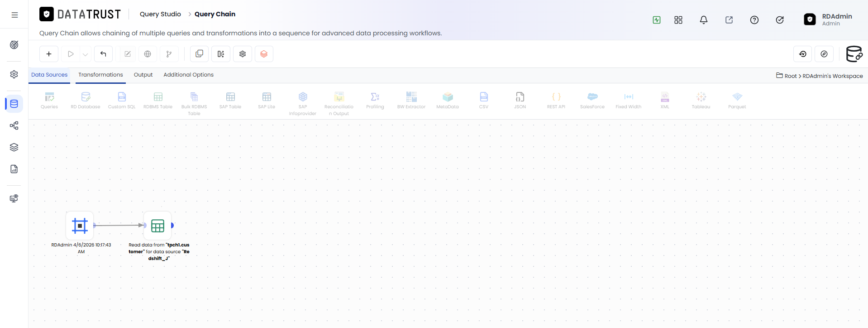The width and height of the screenshot is (868, 328).
Task: Switch to the Output tab
Action: click(x=143, y=75)
